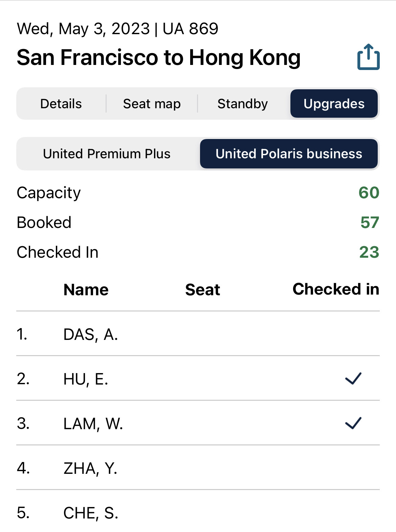The width and height of the screenshot is (396, 532).
Task: Tap the Seat column header
Action: point(202,290)
